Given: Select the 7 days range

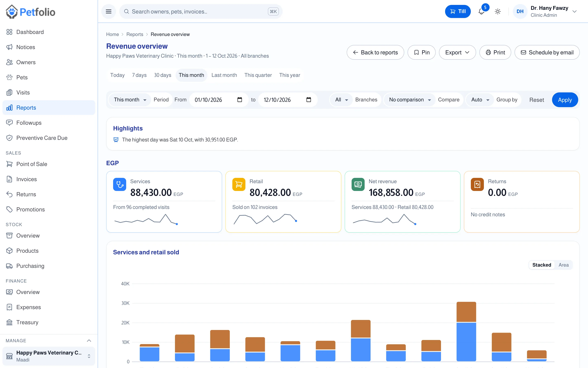Looking at the screenshot, I should pos(139,75).
